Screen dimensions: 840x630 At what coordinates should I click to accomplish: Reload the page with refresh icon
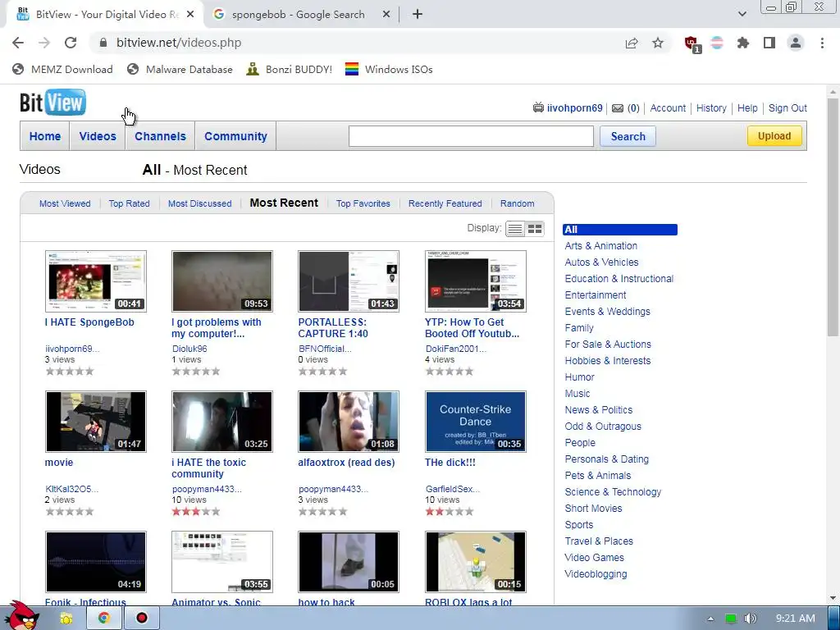click(71, 43)
